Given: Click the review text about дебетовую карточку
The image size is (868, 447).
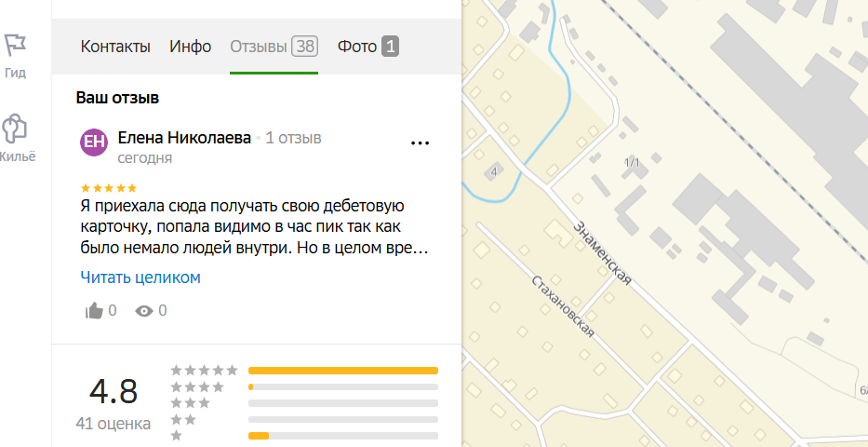Looking at the screenshot, I should click(255, 227).
